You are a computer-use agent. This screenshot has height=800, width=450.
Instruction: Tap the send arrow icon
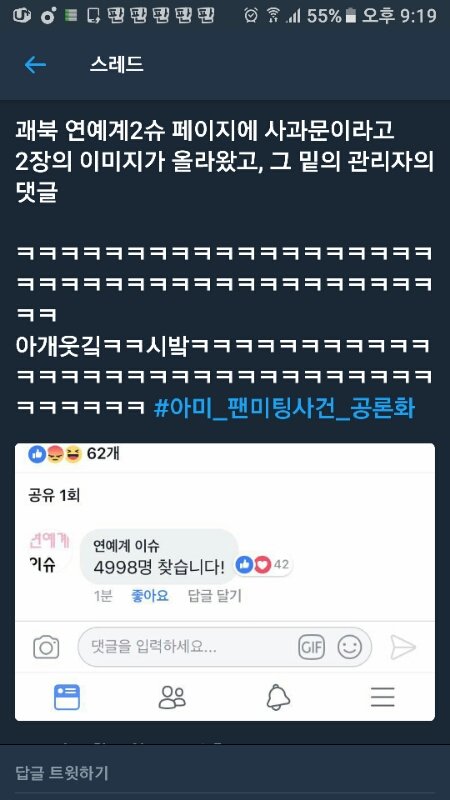(403, 647)
